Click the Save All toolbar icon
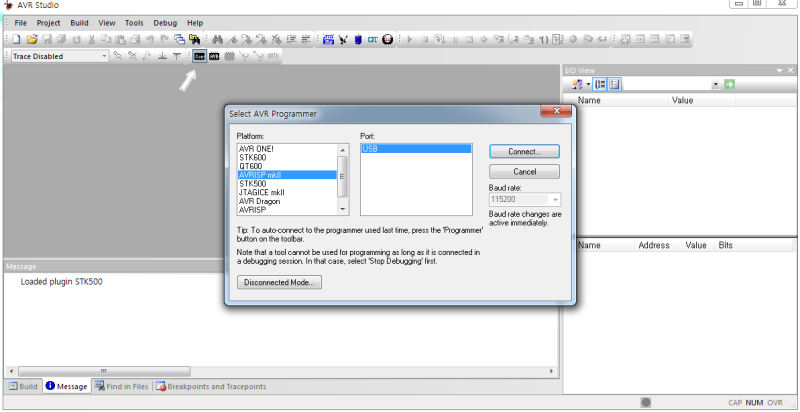The image size is (800, 412). tap(61, 39)
